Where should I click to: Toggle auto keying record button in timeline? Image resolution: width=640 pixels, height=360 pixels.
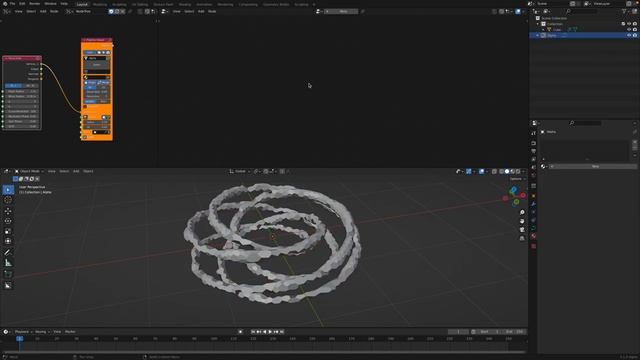(240, 332)
